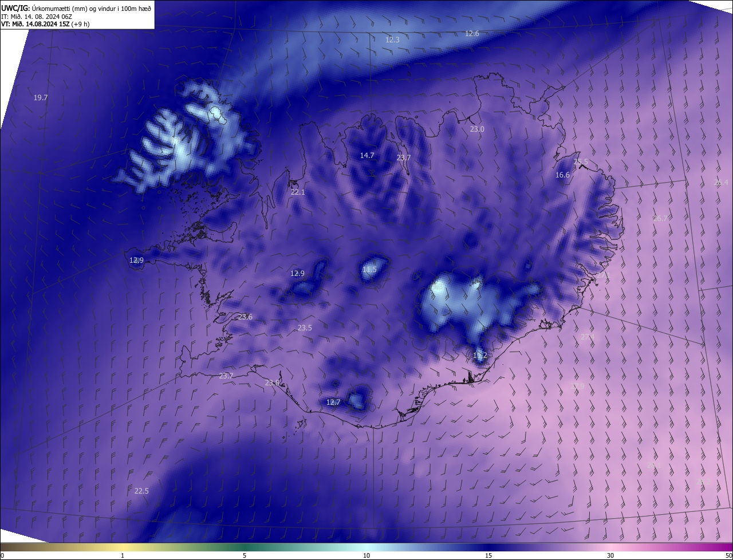Viewport: 733px width, 560px height.
Task: Click the '50' tick on the color scale
Action: (x=728, y=555)
